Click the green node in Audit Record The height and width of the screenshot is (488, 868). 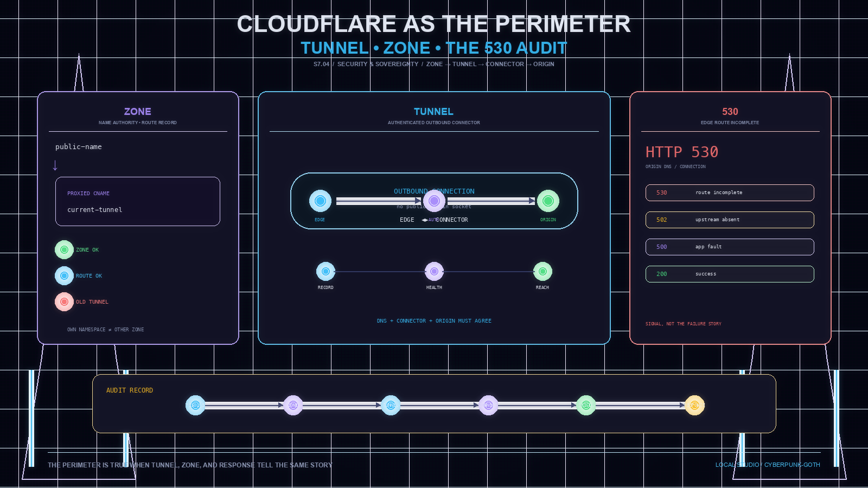click(586, 405)
